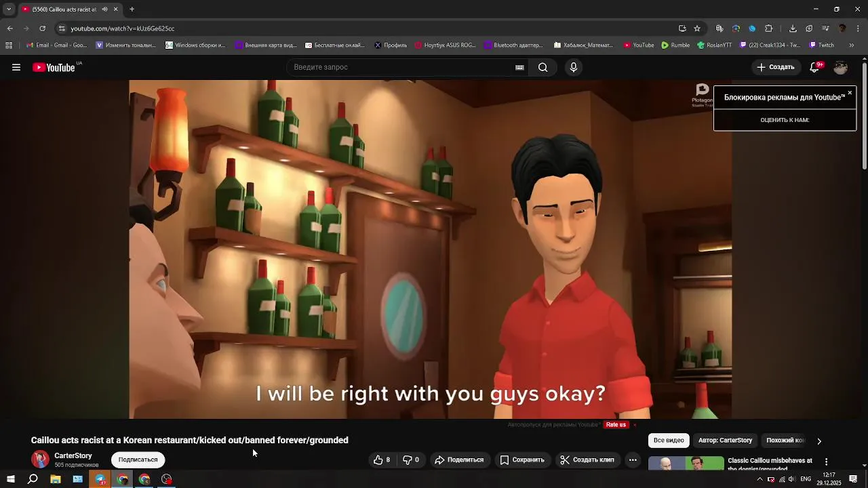Open Rumble bookmark
This screenshot has height=488, width=868.
point(675,45)
